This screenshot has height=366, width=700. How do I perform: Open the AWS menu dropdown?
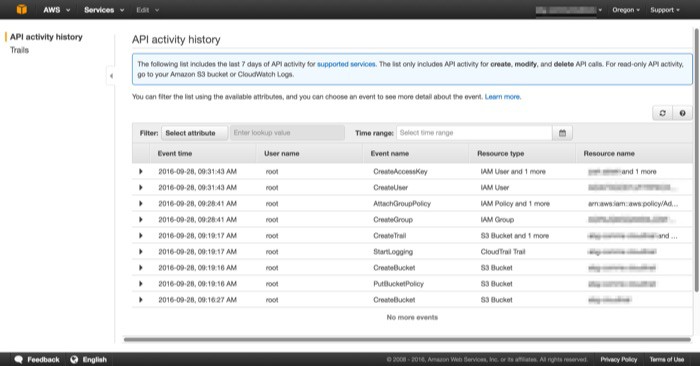click(57, 10)
